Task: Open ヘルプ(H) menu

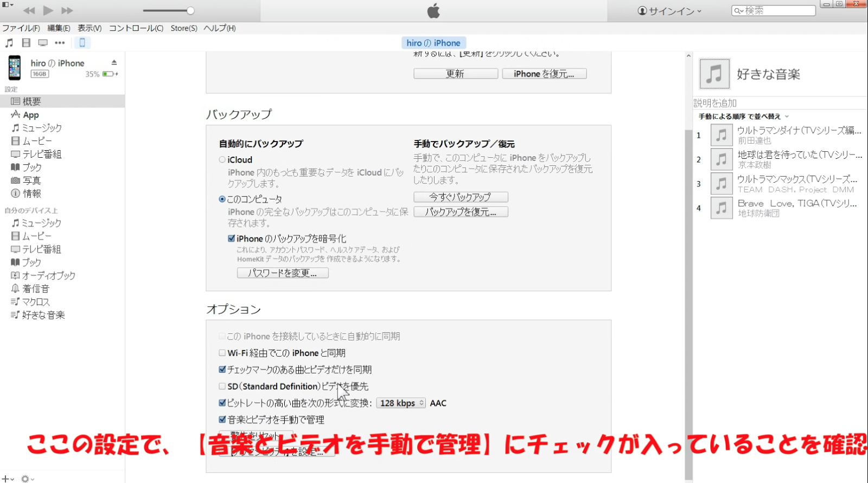Action: pyautogui.click(x=220, y=28)
